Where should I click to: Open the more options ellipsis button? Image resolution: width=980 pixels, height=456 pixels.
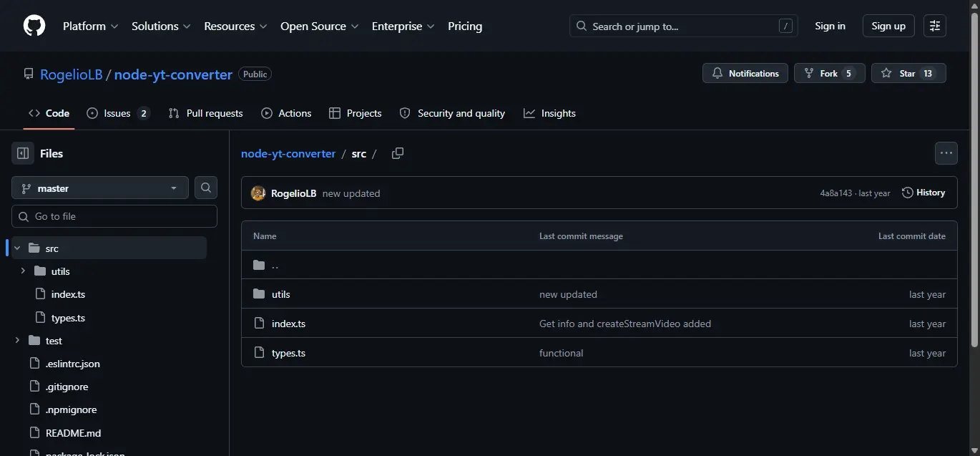point(946,153)
